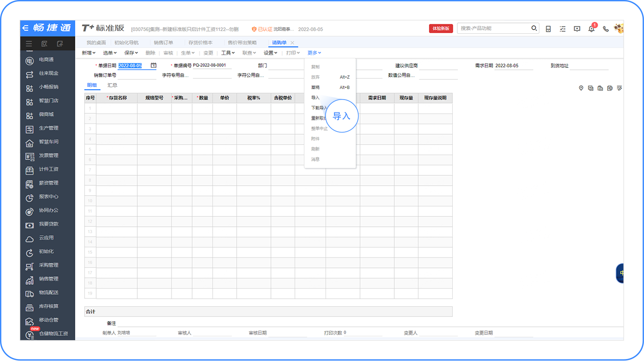The height and width of the screenshot is (361, 644).
Task: Open the 往来现金 module
Action: coord(48,73)
